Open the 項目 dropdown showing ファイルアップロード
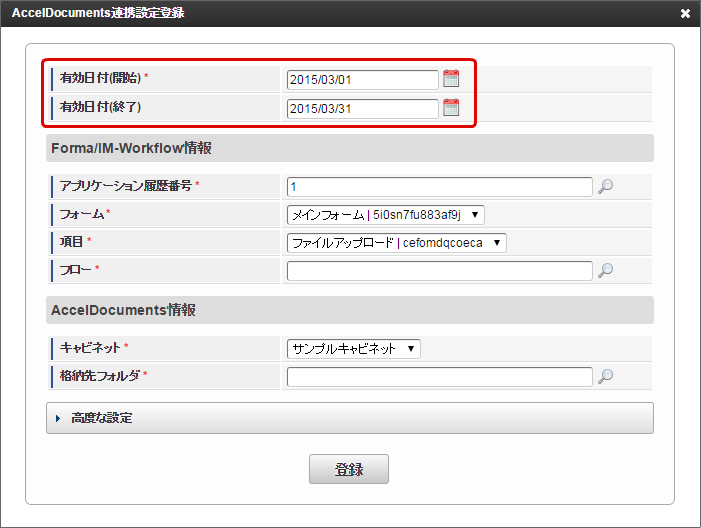 [x=397, y=243]
